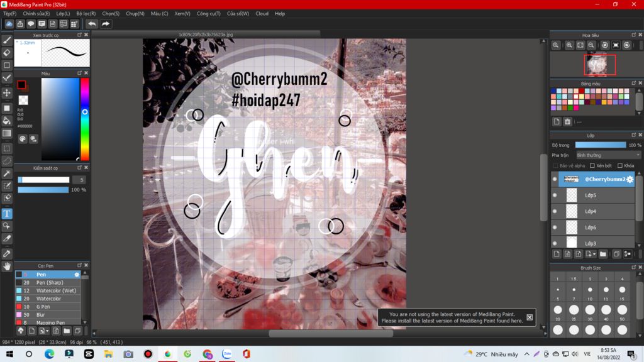Select the Brush tool in left toolbar

(x=7, y=40)
